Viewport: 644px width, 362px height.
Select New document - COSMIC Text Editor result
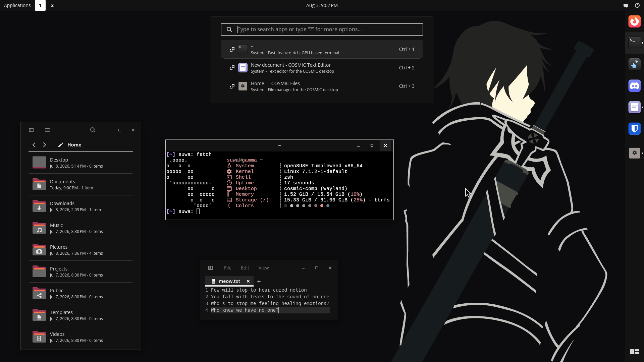322,68
